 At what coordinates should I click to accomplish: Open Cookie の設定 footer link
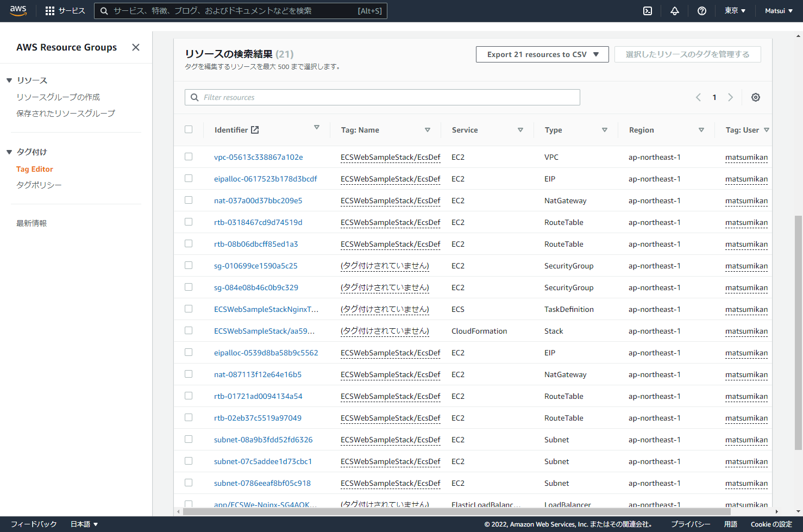pos(771,524)
